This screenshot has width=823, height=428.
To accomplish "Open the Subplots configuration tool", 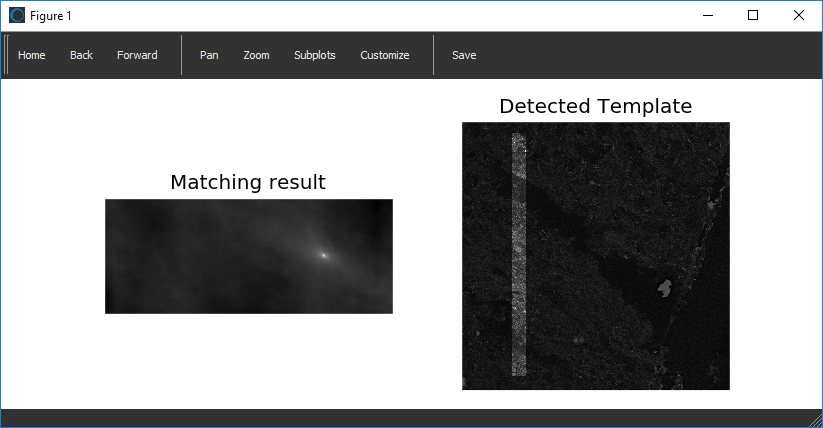I will click(x=314, y=55).
